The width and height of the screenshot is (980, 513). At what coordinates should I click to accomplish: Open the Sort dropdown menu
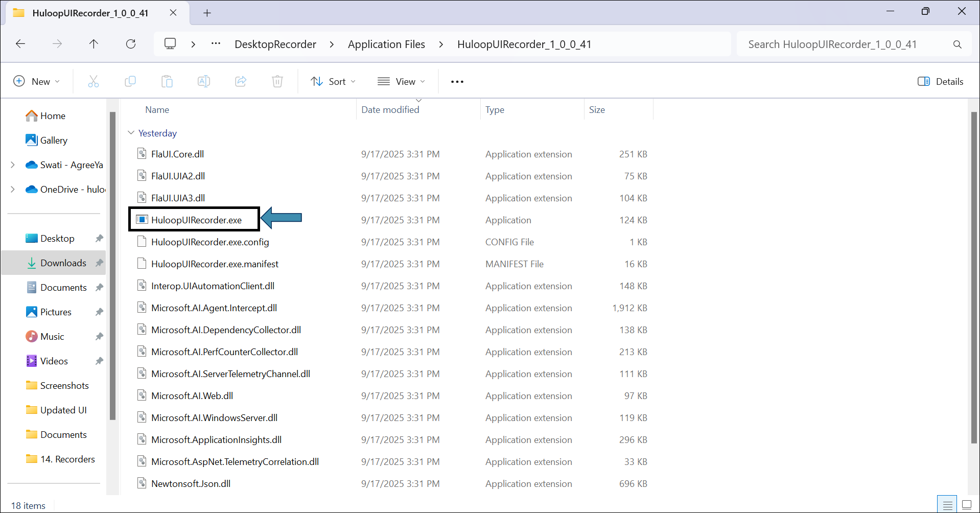coord(333,81)
